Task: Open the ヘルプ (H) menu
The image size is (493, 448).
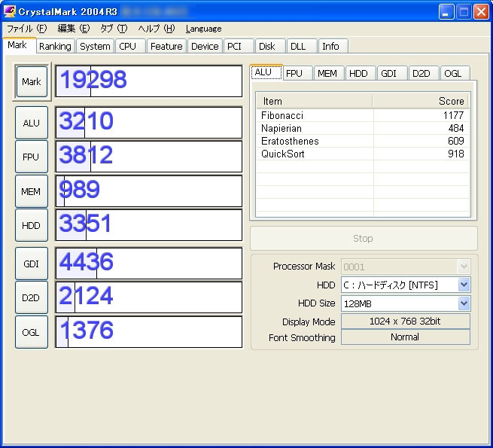Action: [157, 29]
